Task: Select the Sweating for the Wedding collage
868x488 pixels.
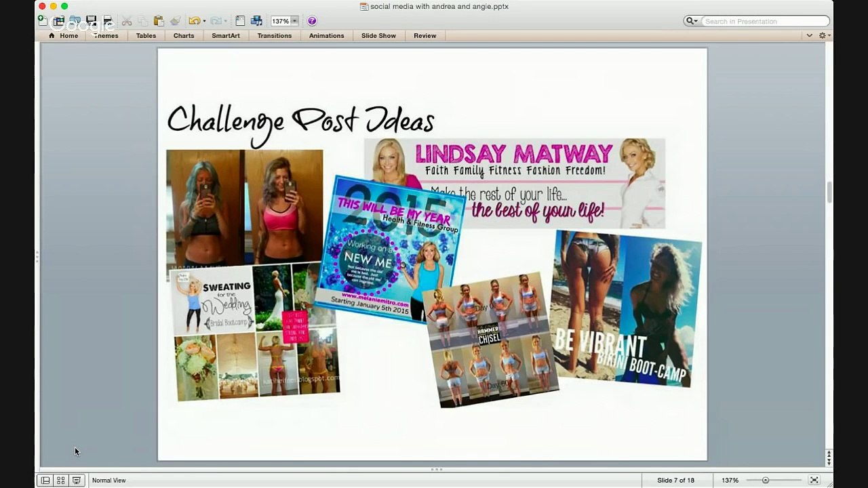Action: click(x=255, y=331)
